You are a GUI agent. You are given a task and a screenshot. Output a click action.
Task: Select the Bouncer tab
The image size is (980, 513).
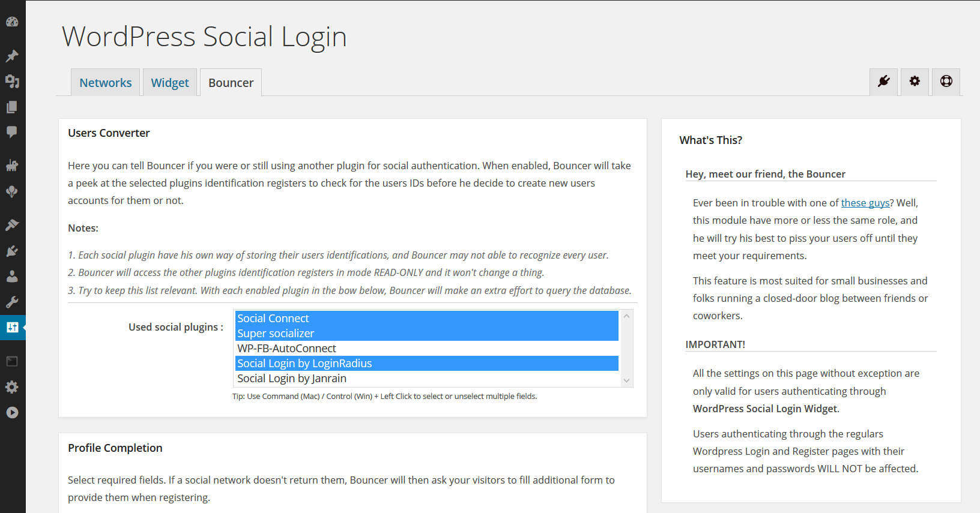click(231, 83)
